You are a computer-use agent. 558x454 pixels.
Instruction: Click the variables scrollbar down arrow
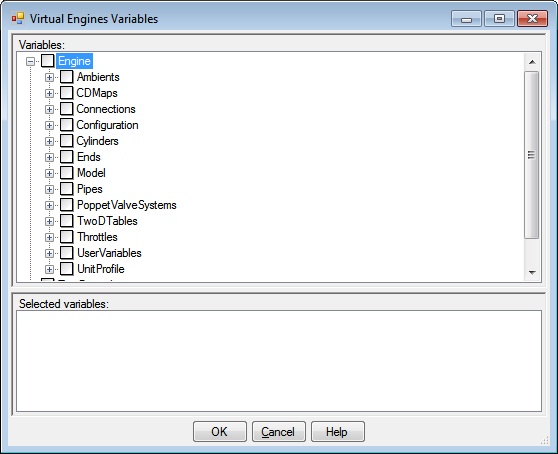532,273
